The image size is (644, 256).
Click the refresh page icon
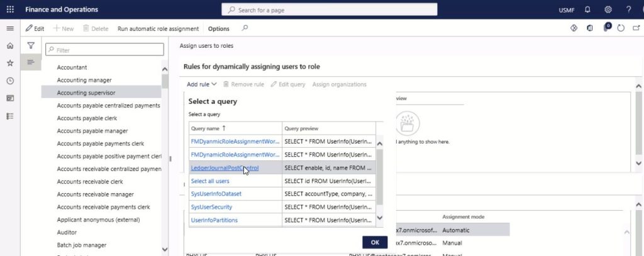click(621, 28)
